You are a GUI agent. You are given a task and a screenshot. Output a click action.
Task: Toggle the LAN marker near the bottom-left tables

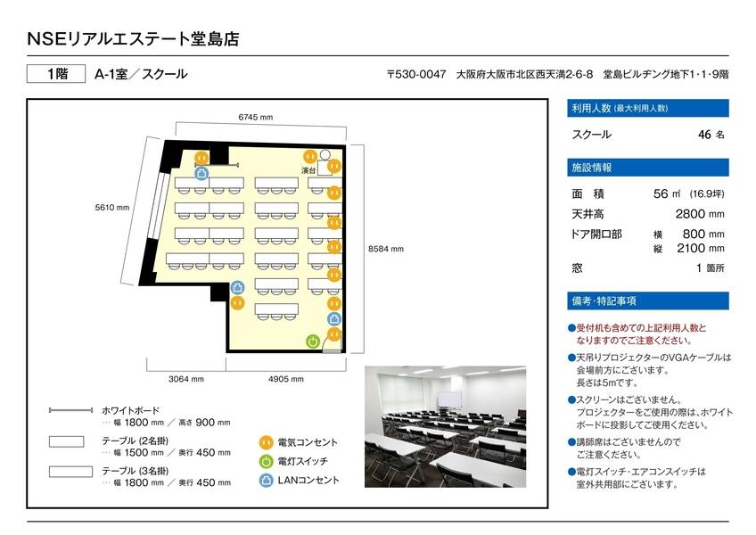237,287
